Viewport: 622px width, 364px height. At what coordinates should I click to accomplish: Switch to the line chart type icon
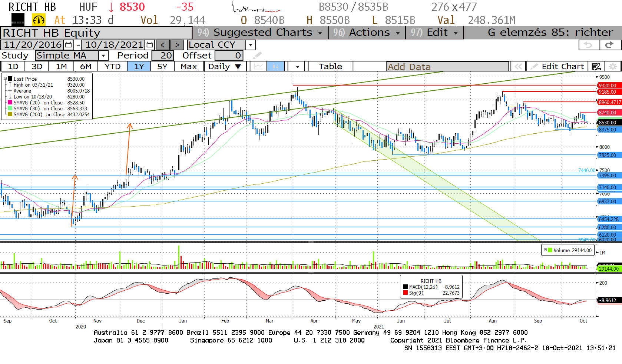259,67
